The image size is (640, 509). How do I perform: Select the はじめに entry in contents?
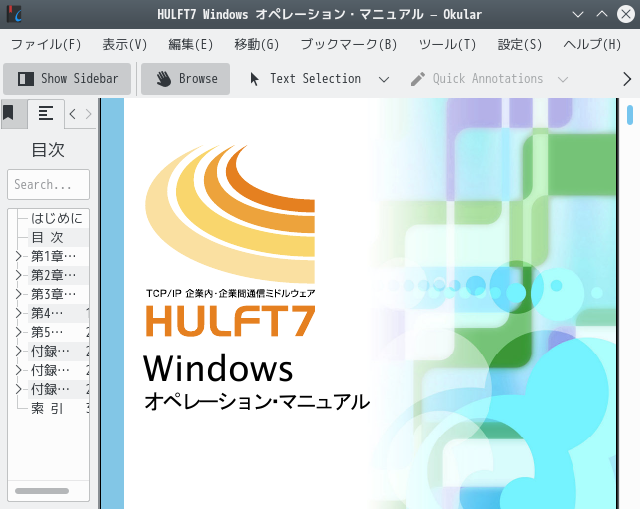(57, 218)
